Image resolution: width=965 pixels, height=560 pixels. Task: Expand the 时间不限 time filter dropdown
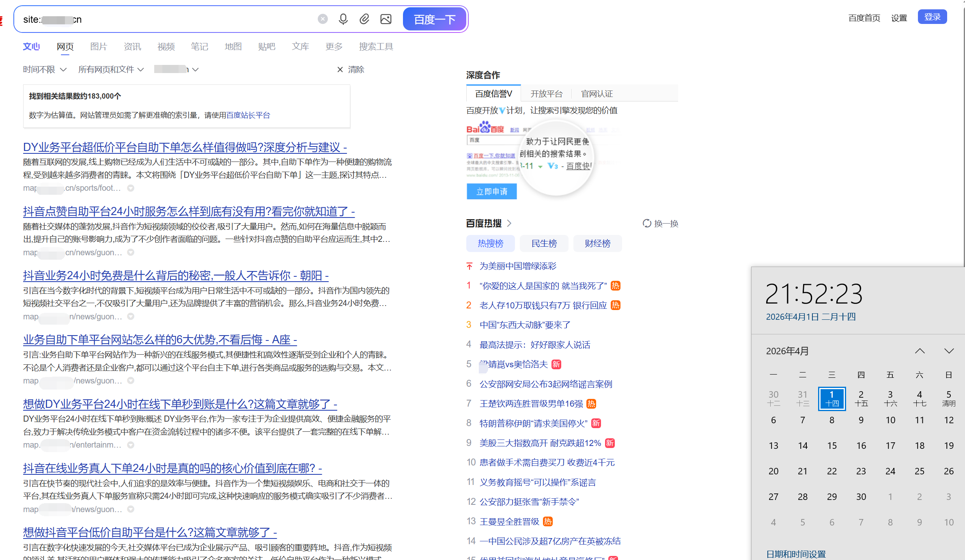(x=44, y=69)
